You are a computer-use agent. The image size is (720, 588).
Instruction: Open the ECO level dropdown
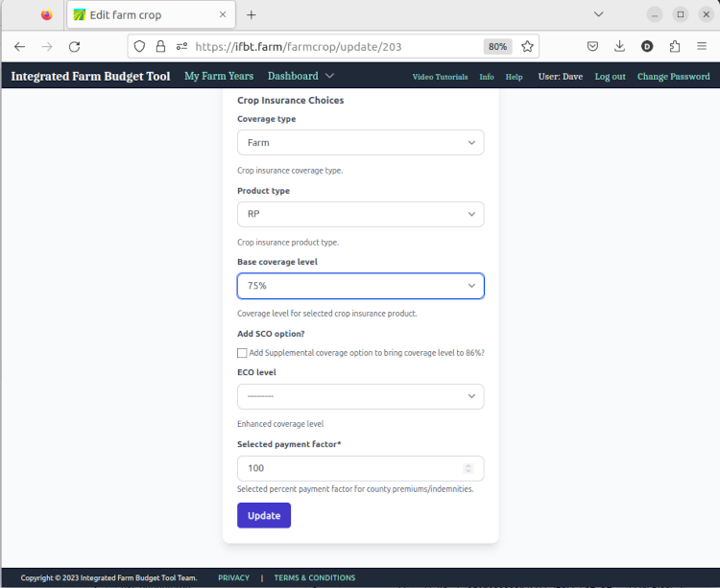(x=360, y=396)
